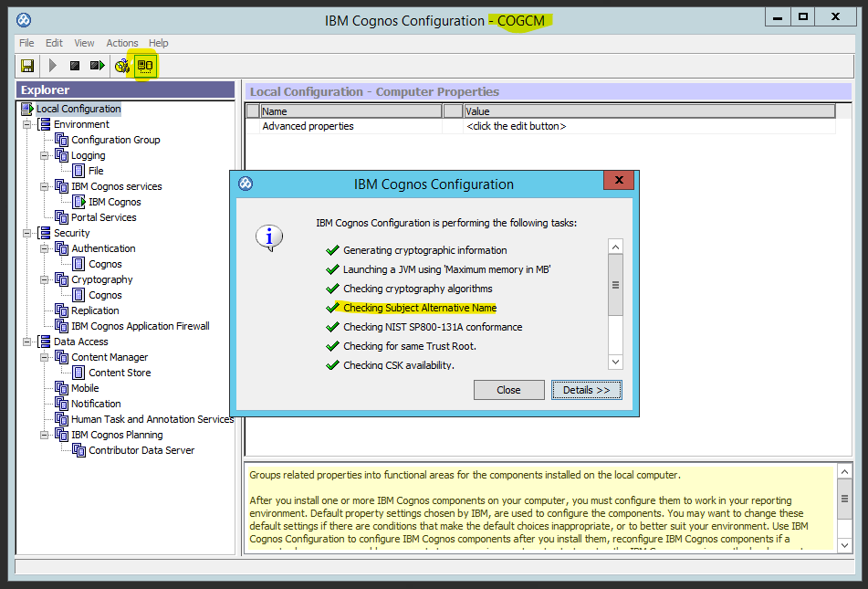
Task: Collapse the Data Access tree node
Action: (26, 342)
